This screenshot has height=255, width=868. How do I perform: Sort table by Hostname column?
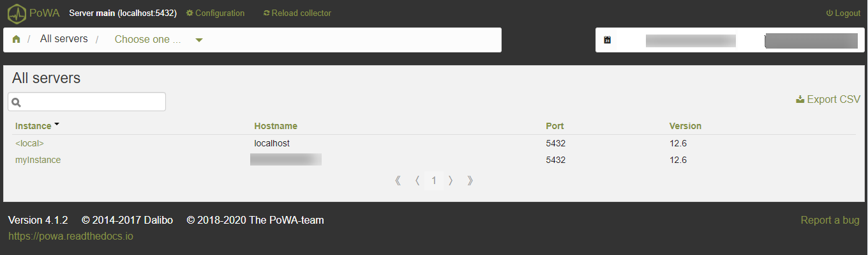[x=276, y=126]
